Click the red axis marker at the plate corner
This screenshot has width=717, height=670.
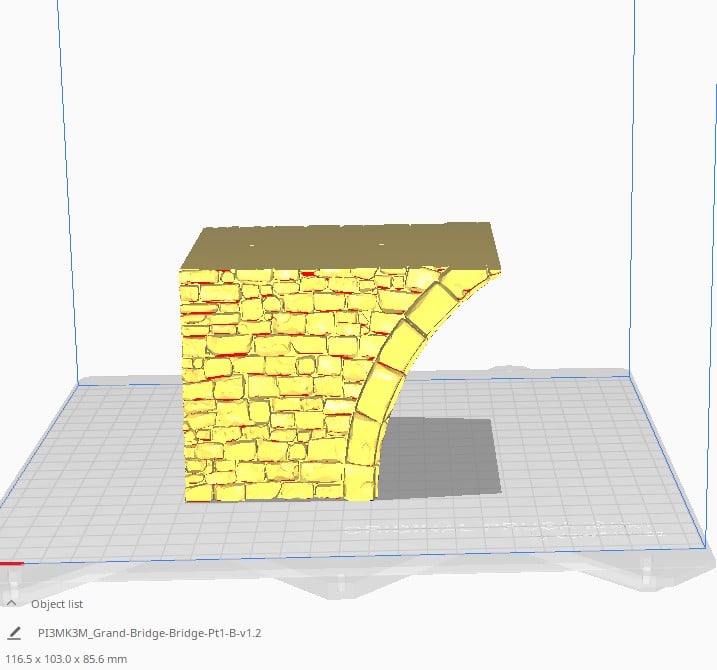11,563
